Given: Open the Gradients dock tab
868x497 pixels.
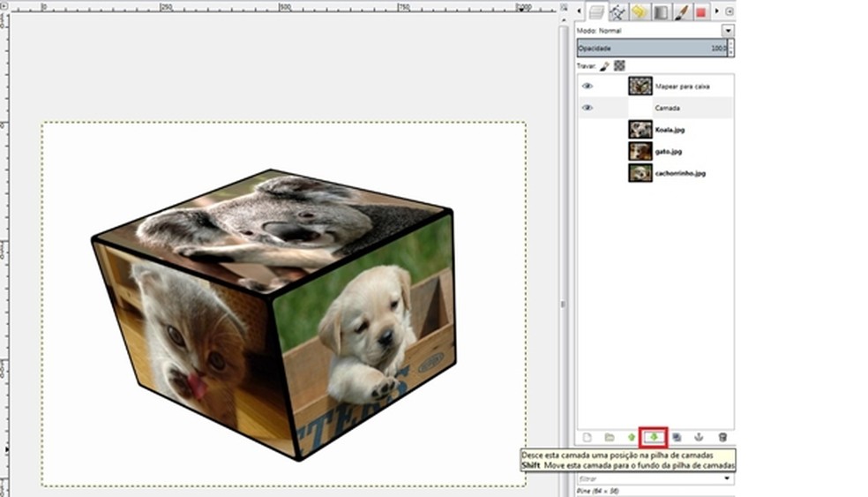Looking at the screenshot, I should coord(661,11).
